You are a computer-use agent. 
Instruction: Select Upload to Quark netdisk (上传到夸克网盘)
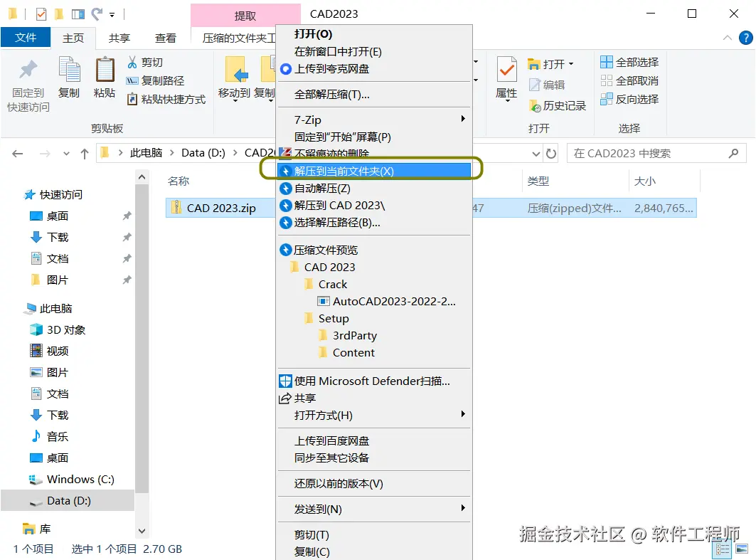[x=331, y=69]
